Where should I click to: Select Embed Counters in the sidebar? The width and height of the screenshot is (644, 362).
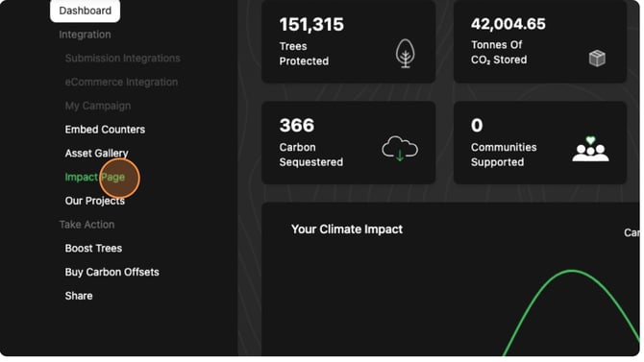(x=105, y=130)
